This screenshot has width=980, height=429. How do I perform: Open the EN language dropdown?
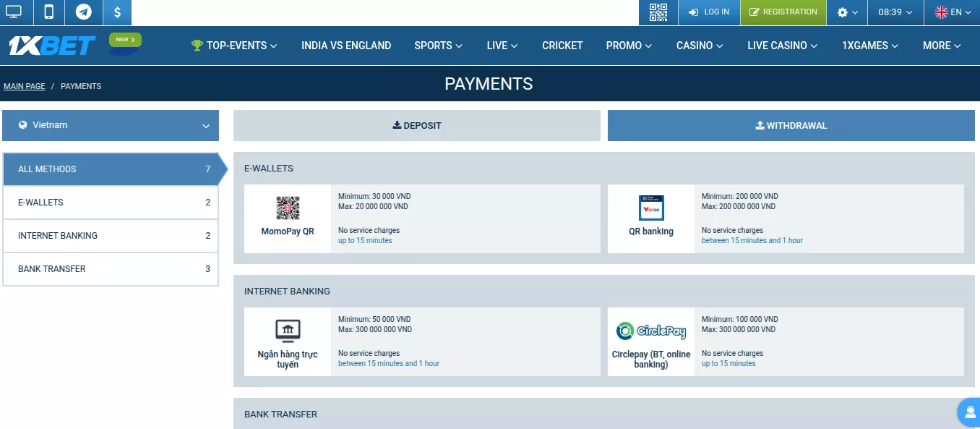click(x=953, y=12)
